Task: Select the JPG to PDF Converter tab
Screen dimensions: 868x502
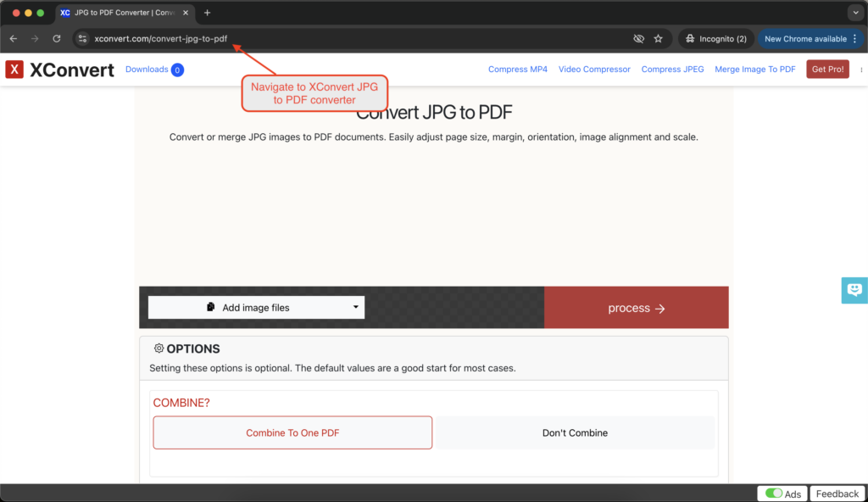Action: pyautogui.click(x=125, y=13)
